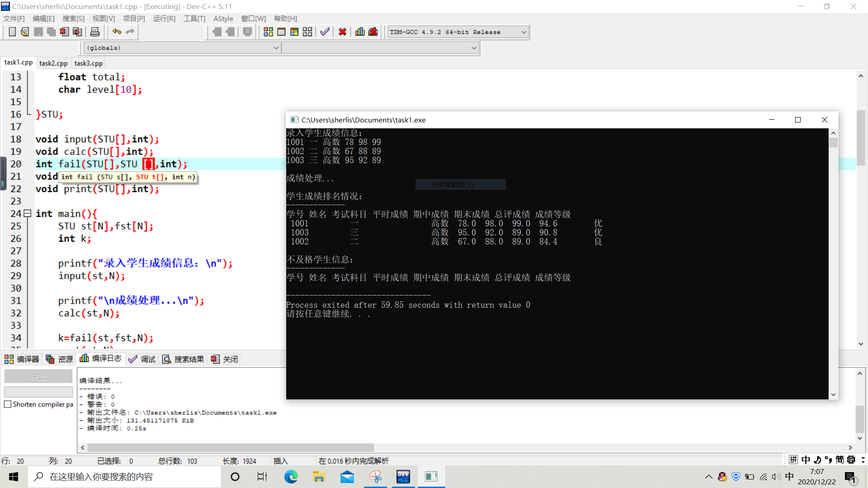Click the Compile & Run toolbar icon
The image size is (868, 488).
pyautogui.click(x=294, y=32)
